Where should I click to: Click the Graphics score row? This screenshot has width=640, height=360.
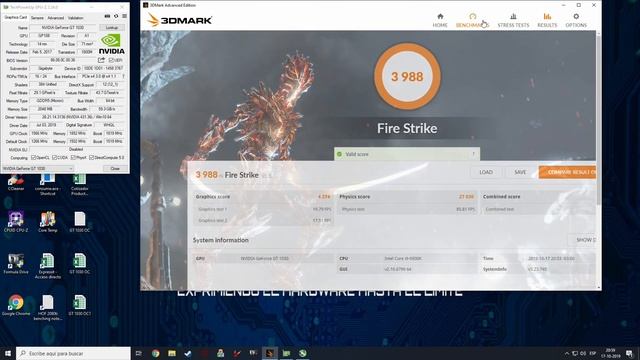[263, 197]
